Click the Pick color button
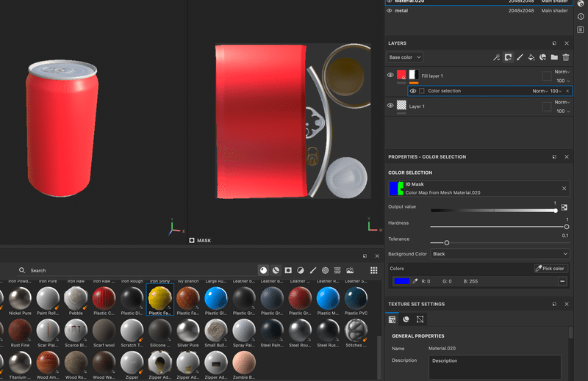This screenshot has height=381, width=588. (x=550, y=268)
